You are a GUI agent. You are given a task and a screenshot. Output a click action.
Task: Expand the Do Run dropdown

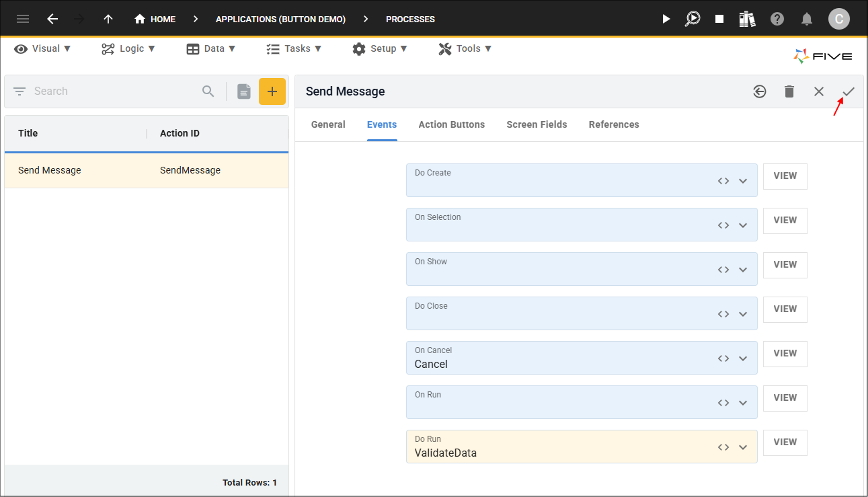pos(743,447)
